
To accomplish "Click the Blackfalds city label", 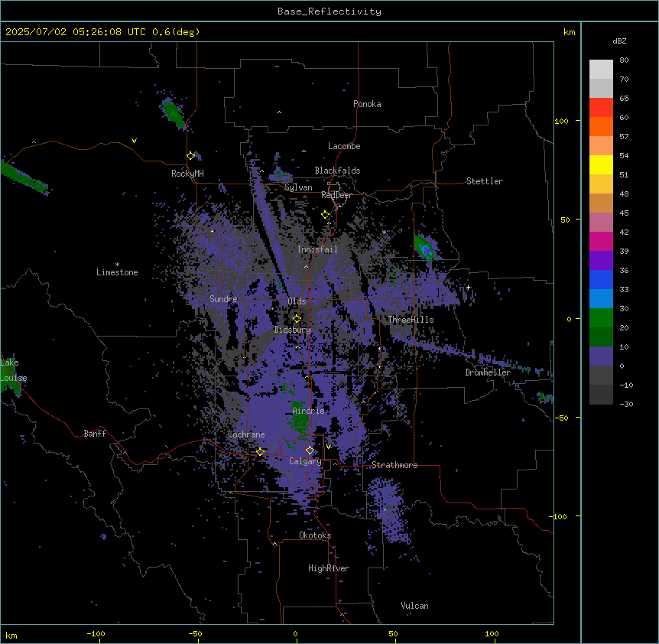I will coord(337,171).
